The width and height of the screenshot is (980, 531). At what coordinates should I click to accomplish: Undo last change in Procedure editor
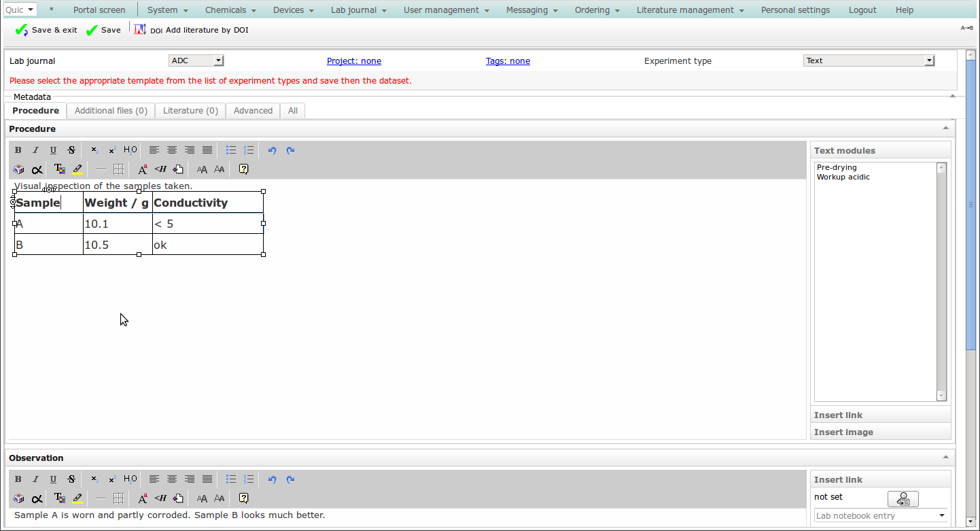tap(273, 150)
